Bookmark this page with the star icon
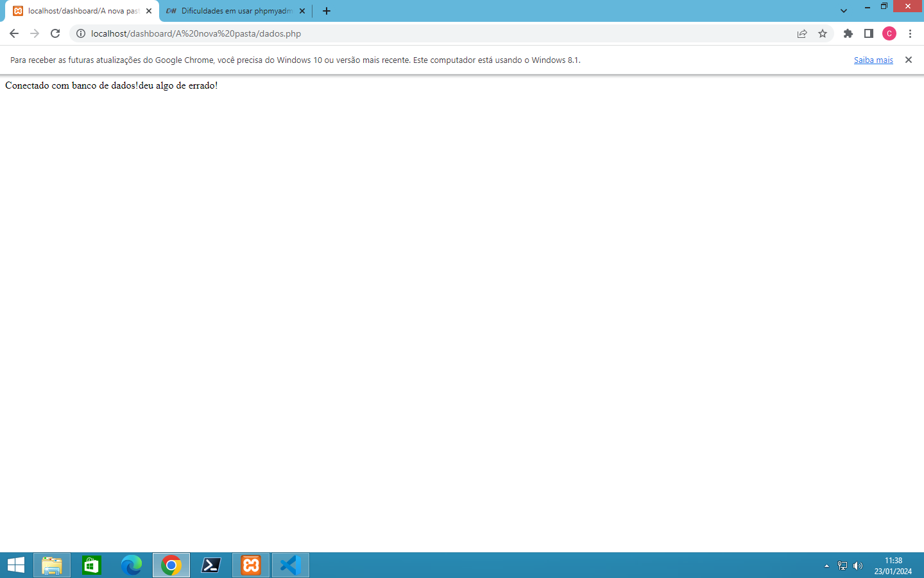Viewport: 924px width, 578px height. [823, 33]
